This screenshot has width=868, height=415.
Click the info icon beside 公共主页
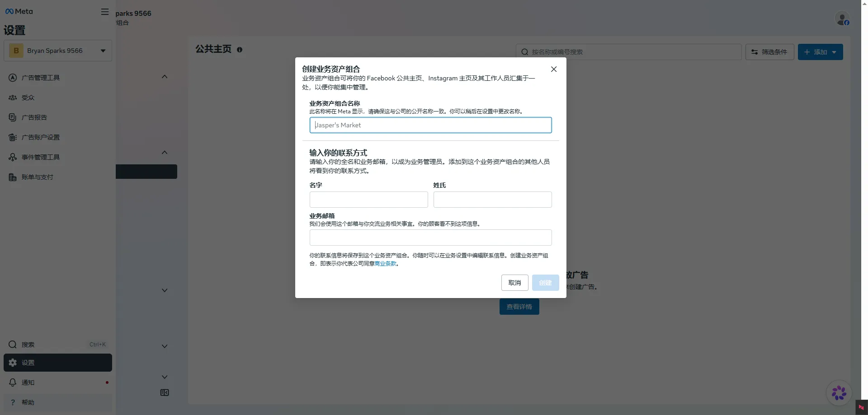click(x=240, y=50)
